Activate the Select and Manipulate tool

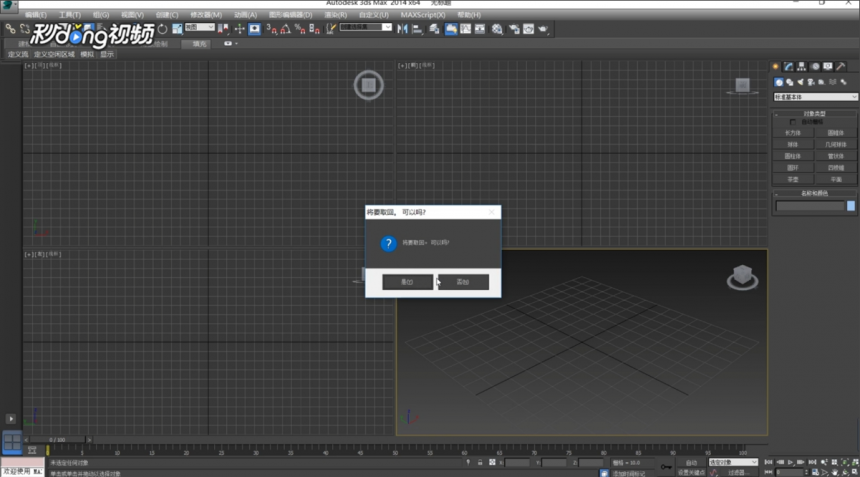[240, 29]
